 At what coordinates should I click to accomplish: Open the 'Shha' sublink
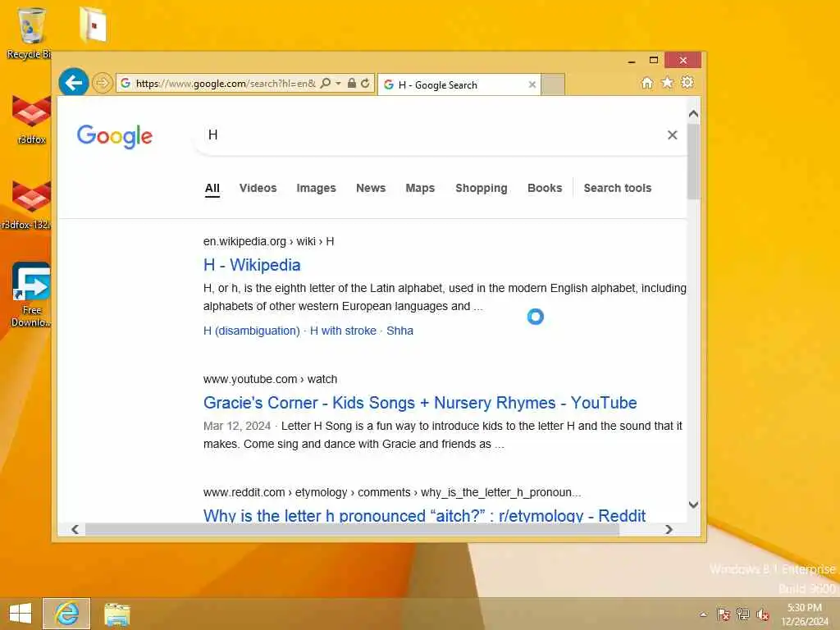click(x=399, y=331)
